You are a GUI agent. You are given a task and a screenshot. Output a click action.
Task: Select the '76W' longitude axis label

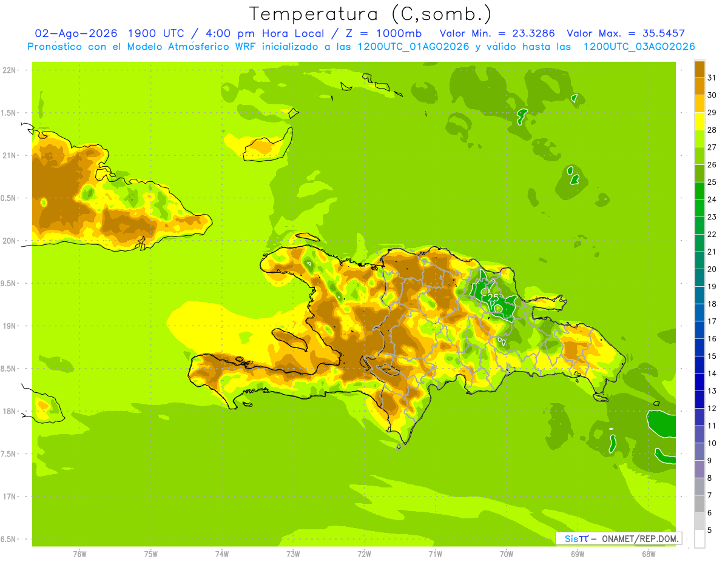click(79, 554)
